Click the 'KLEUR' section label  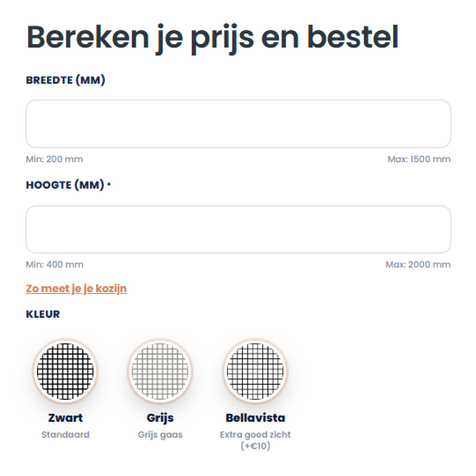tap(43, 314)
